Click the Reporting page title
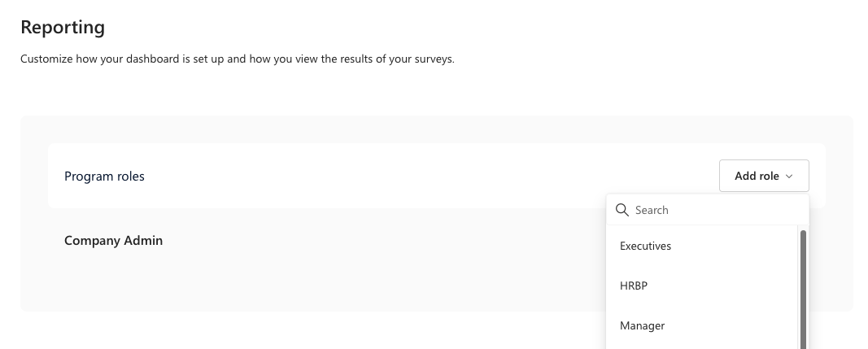868x349 pixels. point(63,27)
